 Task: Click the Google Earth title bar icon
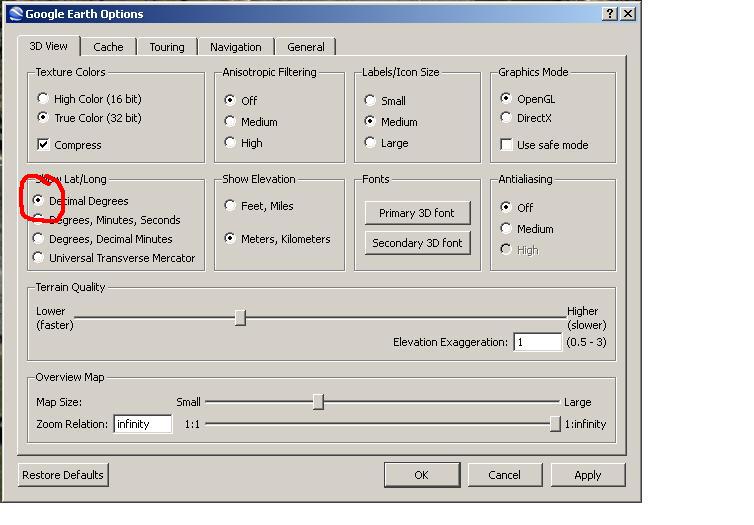click(x=13, y=14)
